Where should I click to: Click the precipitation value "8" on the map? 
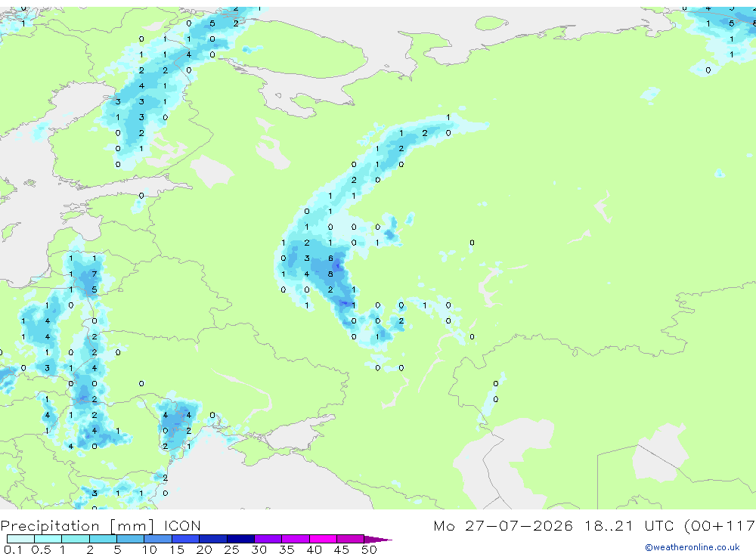(x=330, y=274)
